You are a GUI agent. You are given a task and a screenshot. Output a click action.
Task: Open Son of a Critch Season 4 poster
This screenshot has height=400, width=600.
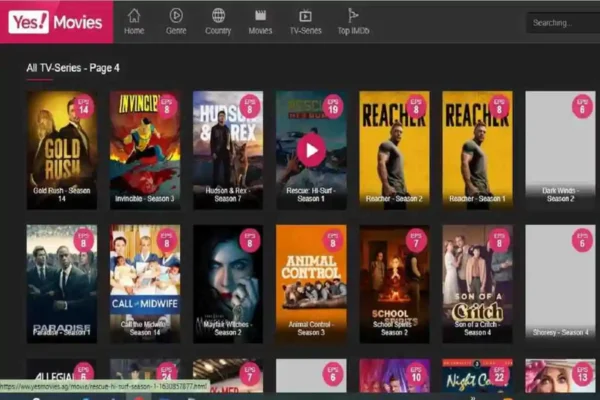478,284
